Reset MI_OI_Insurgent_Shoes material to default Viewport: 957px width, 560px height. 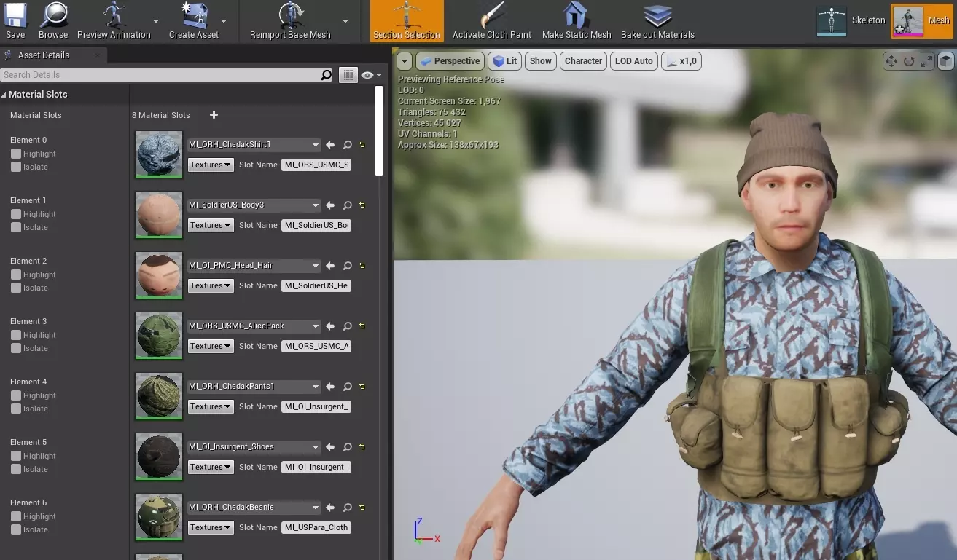point(362,447)
